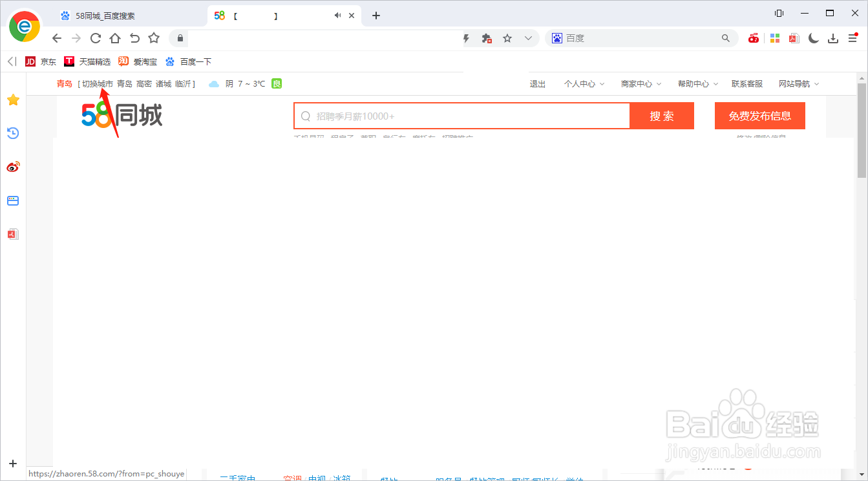Viewport: 868px width, 481px height.
Task: Click the 免费发布信息 button
Action: tap(760, 116)
